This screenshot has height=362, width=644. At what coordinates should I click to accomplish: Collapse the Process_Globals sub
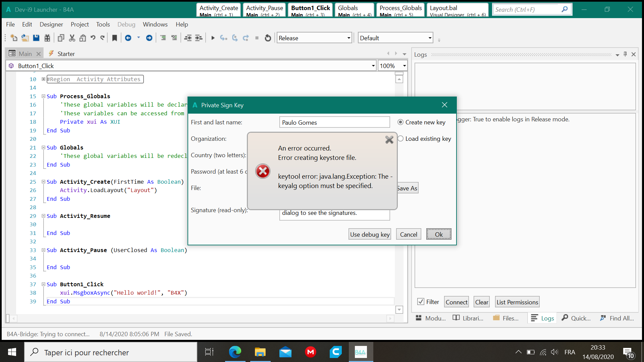(43, 96)
